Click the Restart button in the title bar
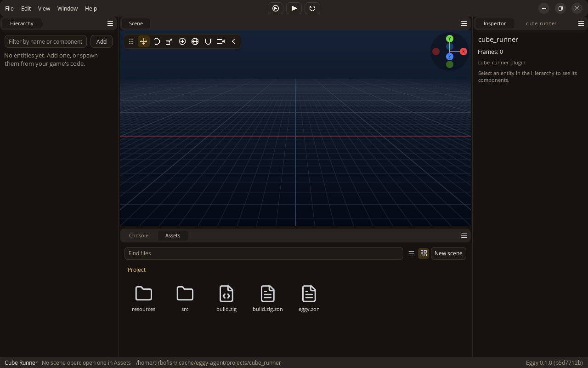Screen dimensions: 588x368 [312, 8]
